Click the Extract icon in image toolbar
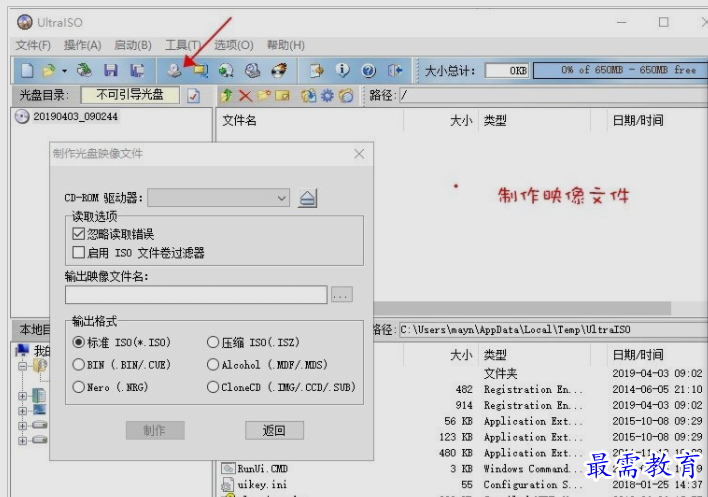The height and width of the screenshot is (497, 708). pyautogui.click(x=308, y=95)
